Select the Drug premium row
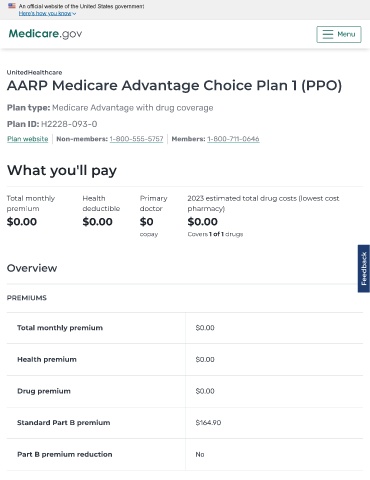The image size is (370, 480). (x=185, y=391)
